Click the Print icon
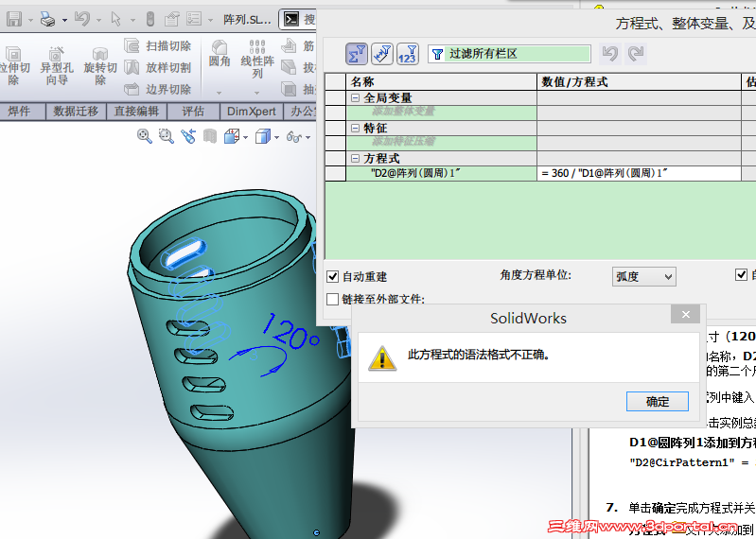Image resolution: width=756 pixels, height=539 pixels. (x=47, y=19)
